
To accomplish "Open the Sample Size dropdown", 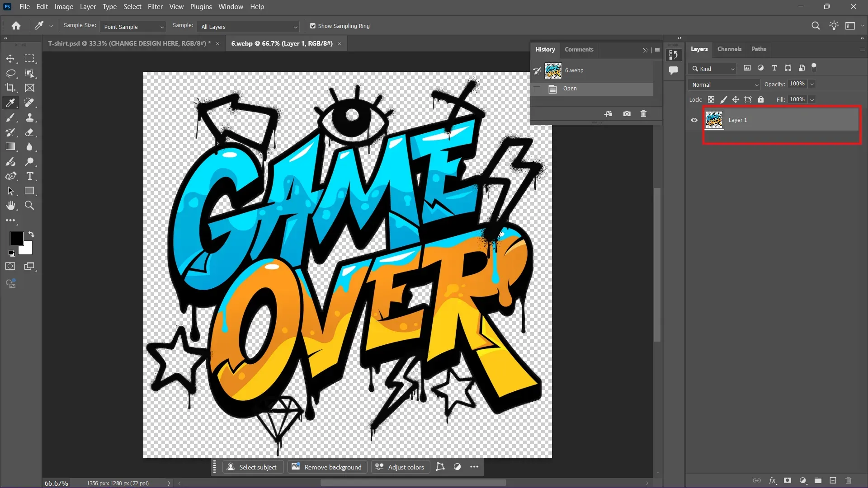I will tap(132, 27).
